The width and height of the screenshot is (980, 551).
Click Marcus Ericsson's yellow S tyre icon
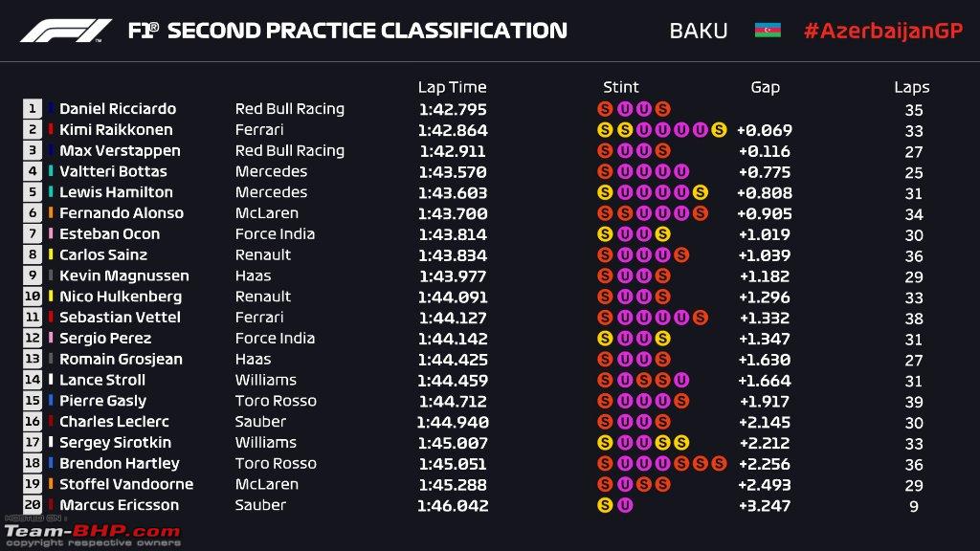click(605, 505)
